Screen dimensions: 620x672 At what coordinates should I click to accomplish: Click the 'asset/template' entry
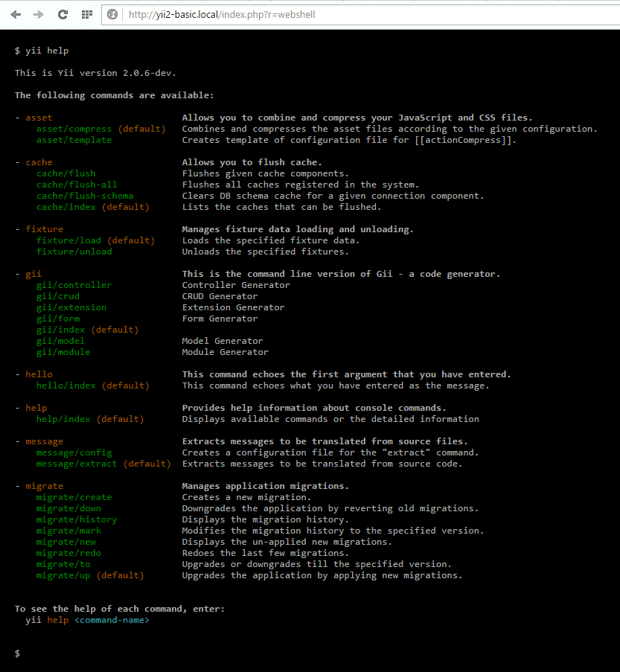pyautogui.click(x=74, y=140)
